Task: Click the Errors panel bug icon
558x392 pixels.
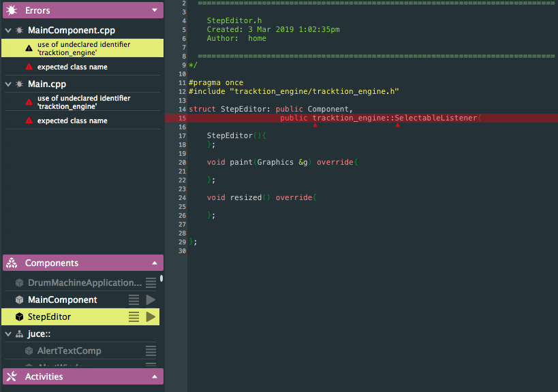Action: 12,10
